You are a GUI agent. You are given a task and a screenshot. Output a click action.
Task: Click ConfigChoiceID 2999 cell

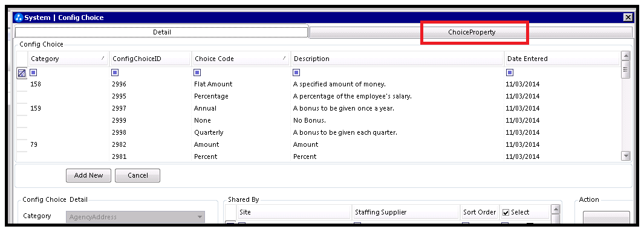(119, 120)
